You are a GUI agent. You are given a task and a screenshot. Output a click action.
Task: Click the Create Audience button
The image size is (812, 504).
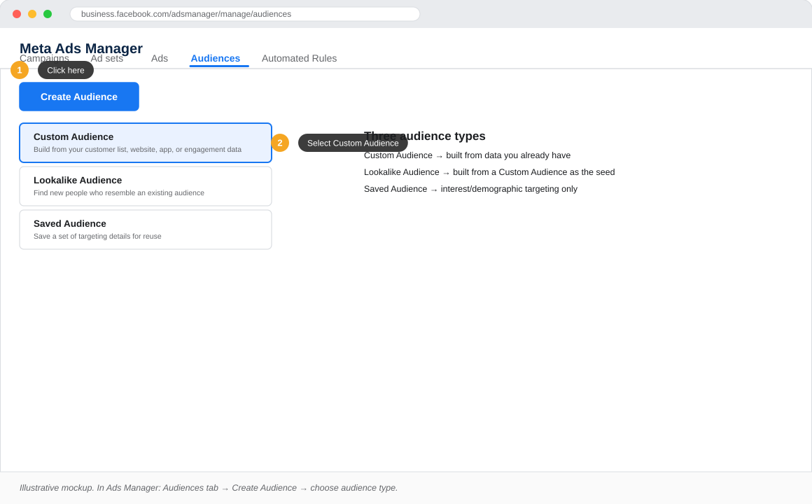click(x=78, y=97)
